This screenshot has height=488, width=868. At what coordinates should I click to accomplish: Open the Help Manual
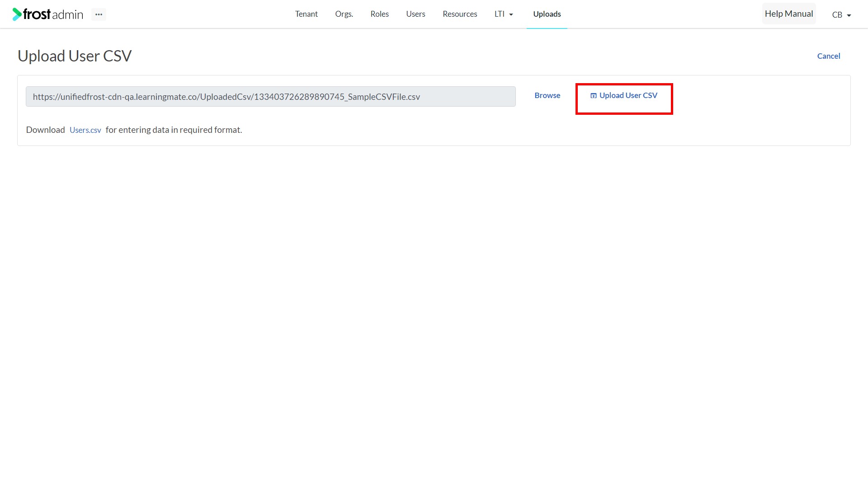click(x=789, y=14)
